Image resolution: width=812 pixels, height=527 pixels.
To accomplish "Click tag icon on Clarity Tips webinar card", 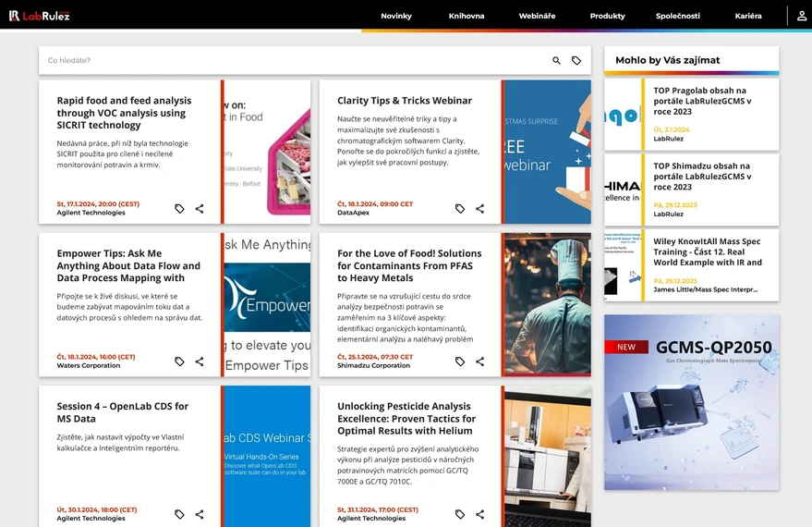I will click(460, 209).
